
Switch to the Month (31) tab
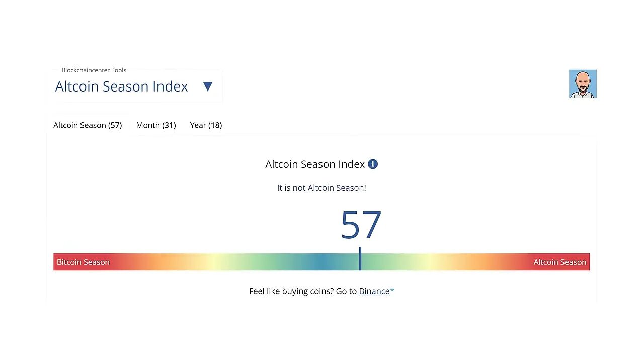coord(156,125)
